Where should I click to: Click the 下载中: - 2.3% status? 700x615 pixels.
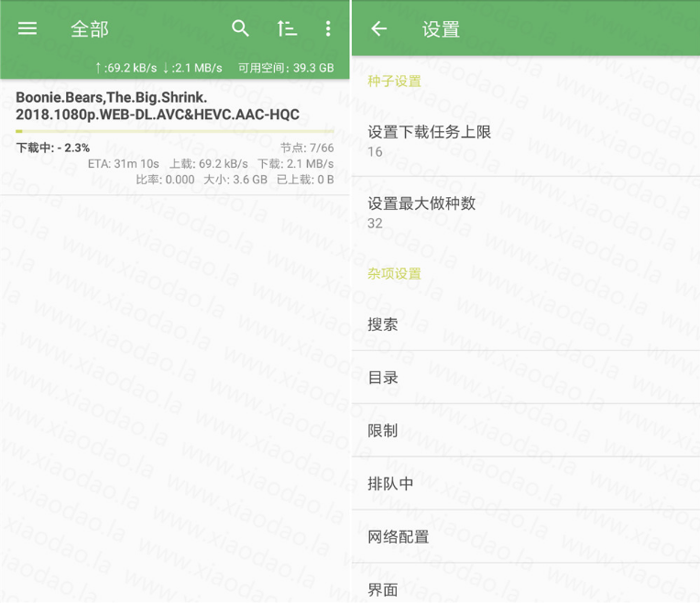(x=52, y=148)
